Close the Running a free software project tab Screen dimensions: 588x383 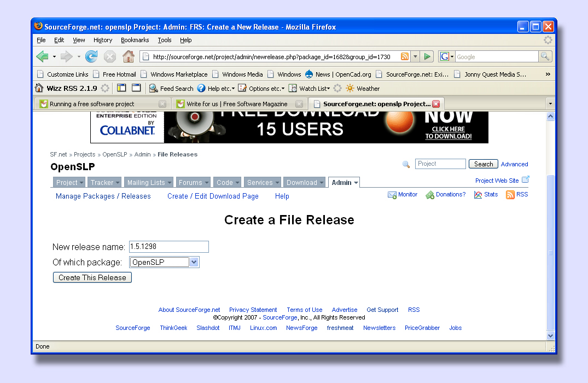[x=162, y=104]
